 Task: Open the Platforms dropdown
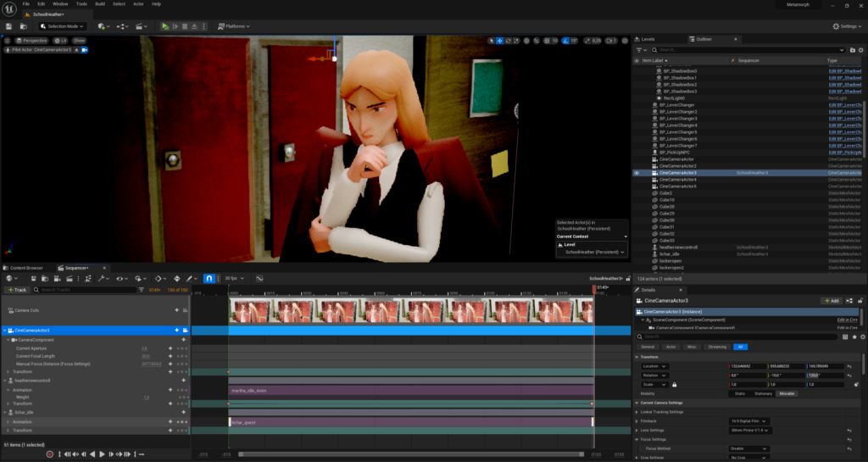[x=234, y=26]
